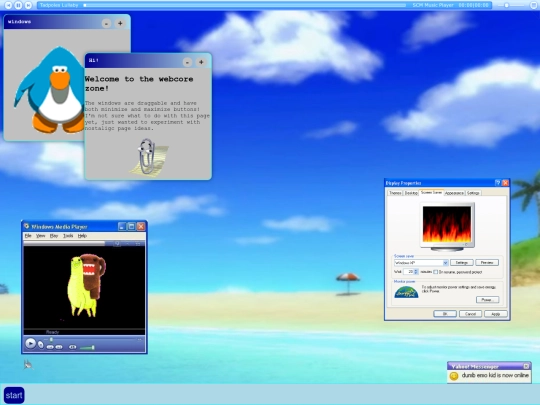Click the Preview button

coord(487,262)
